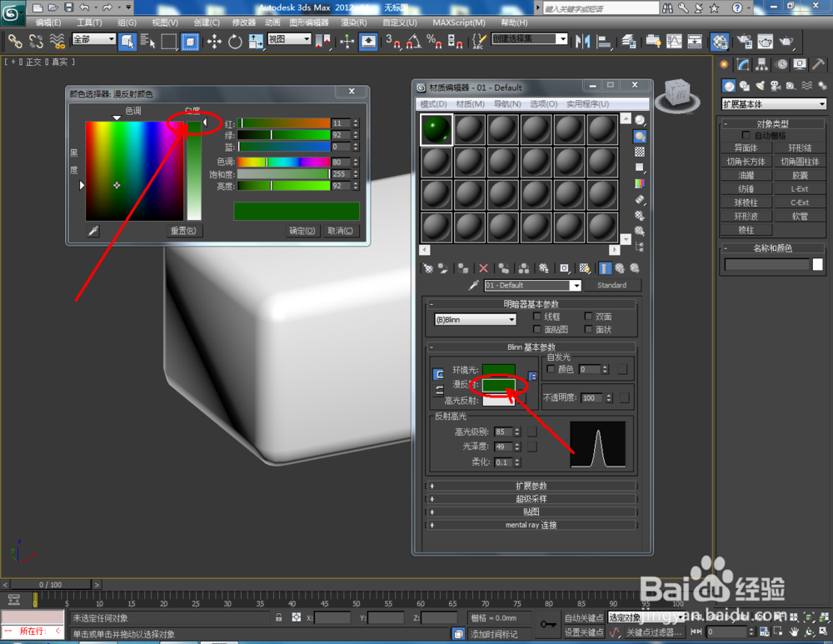Open the 渲染(R) menu
This screenshot has width=833, height=644.
click(354, 22)
